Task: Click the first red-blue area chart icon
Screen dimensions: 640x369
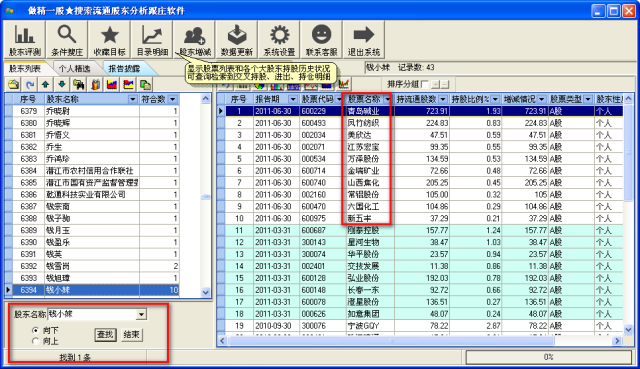Action: click(112, 84)
